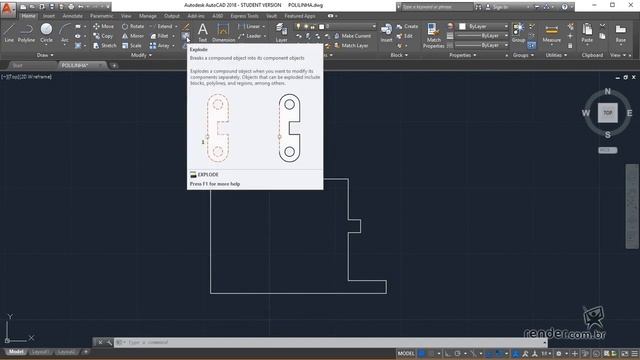Select the Polyline tool
Viewport: 640px width, 360px height.
pyautogui.click(x=26, y=33)
